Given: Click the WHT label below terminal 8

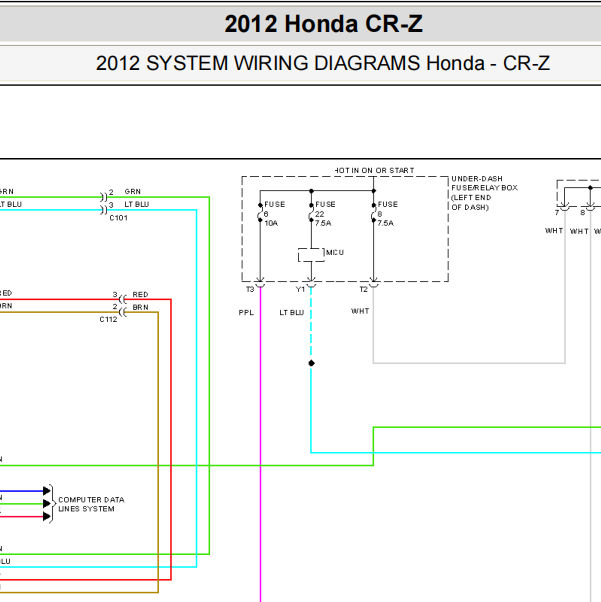Looking at the screenshot, I should (579, 231).
